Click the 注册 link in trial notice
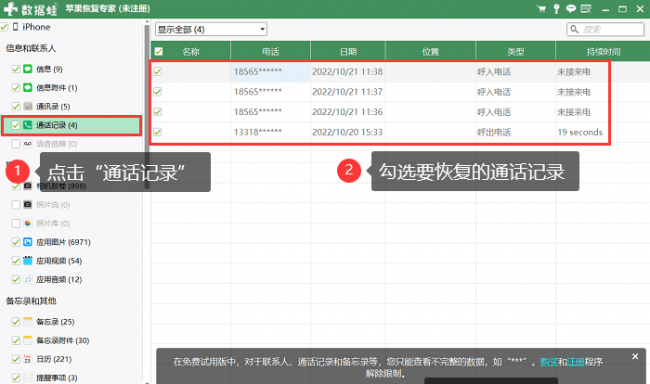Viewport: 650px width, 384px height. click(x=576, y=362)
